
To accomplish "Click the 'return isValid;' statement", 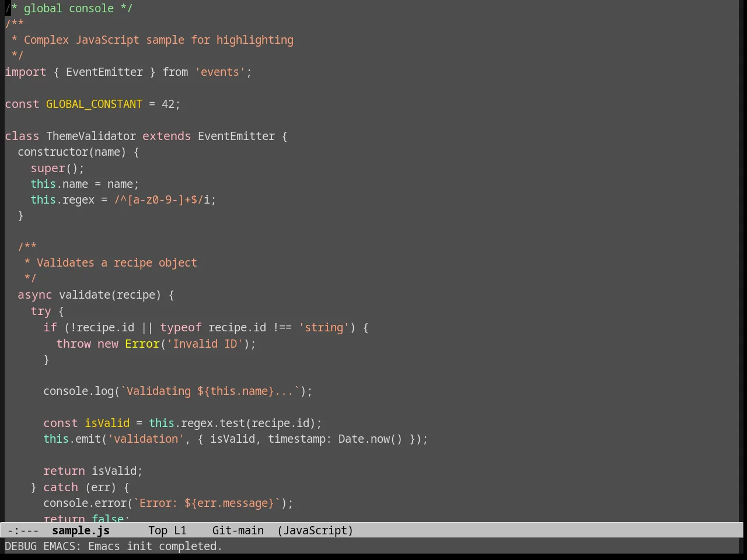I will coord(93,471).
